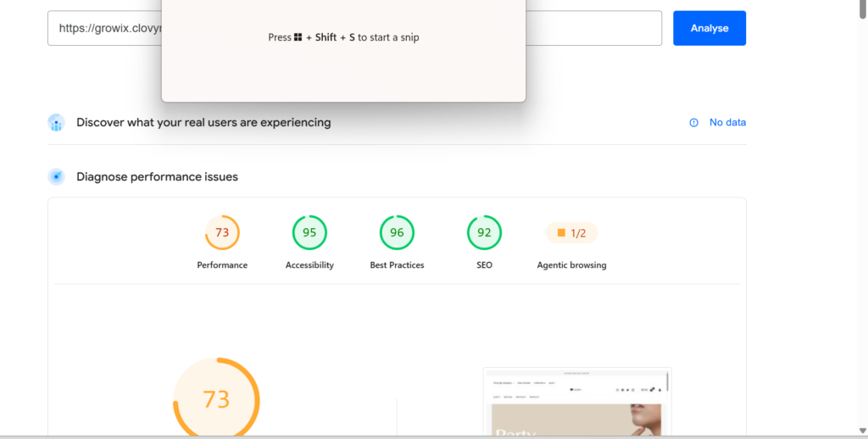Click the SEO label
Screen dimensions: 868x439
pos(484,265)
